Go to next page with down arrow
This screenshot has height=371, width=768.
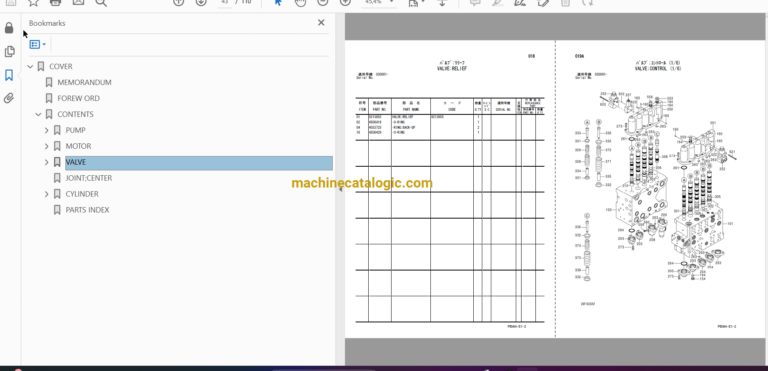201,2
